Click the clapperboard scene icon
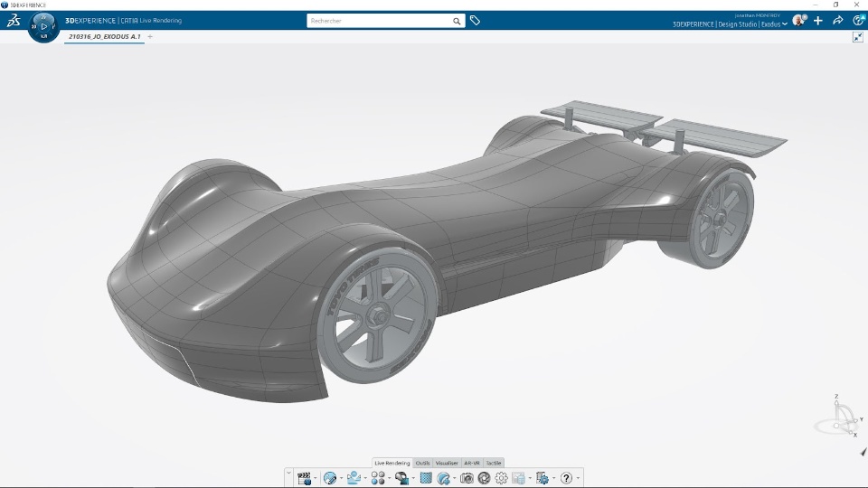Image resolution: width=868 pixels, height=488 pixels. (x=304, y=478)
